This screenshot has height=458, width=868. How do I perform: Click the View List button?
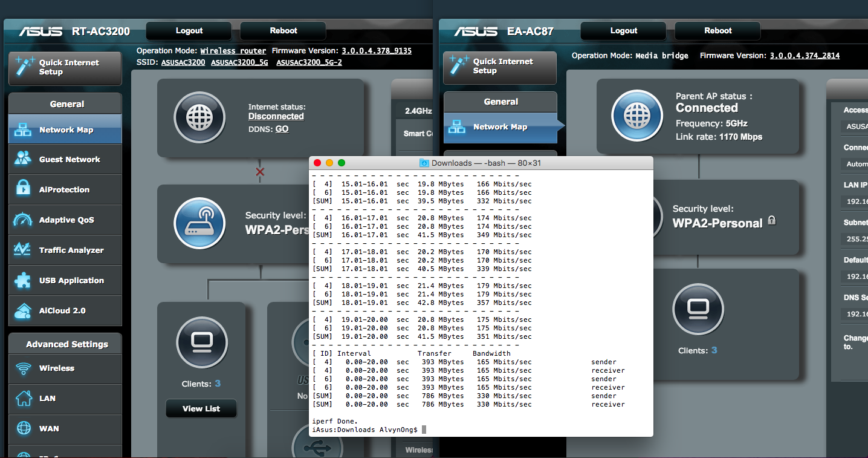[201, 409]
